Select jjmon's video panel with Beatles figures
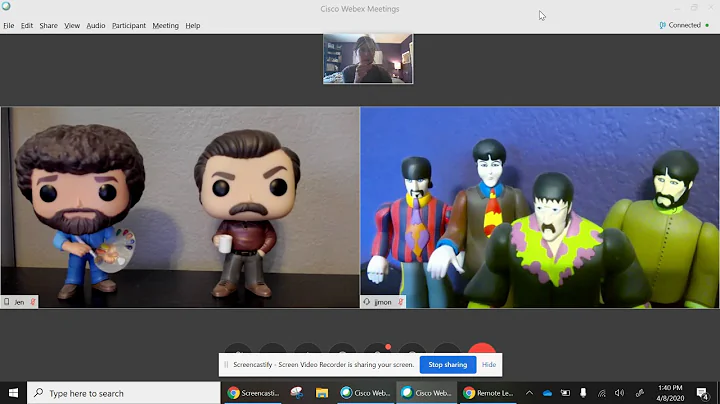Screen dimensions: 720x404 (540, 208)
